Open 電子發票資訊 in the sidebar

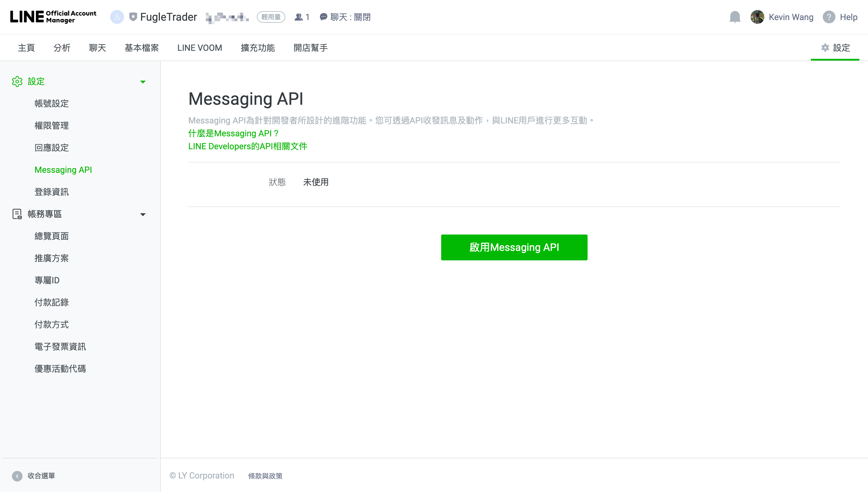pyautogui.click(x=60, y=347)
